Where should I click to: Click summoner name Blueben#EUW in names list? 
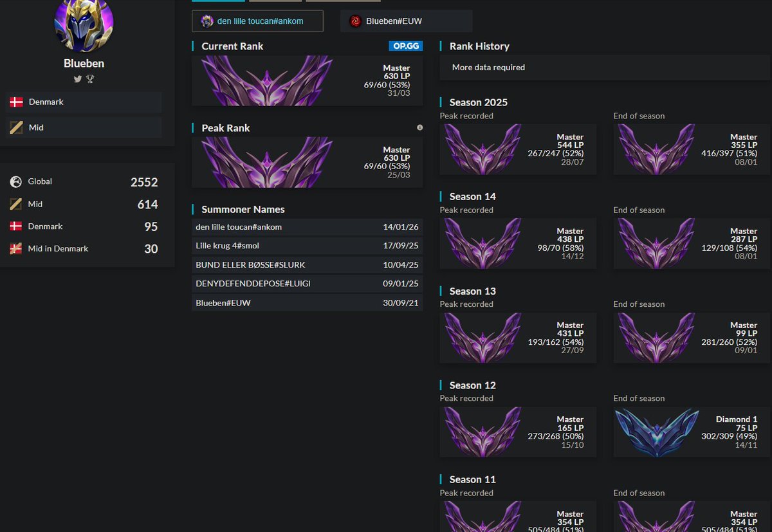[x=223, y=302]
